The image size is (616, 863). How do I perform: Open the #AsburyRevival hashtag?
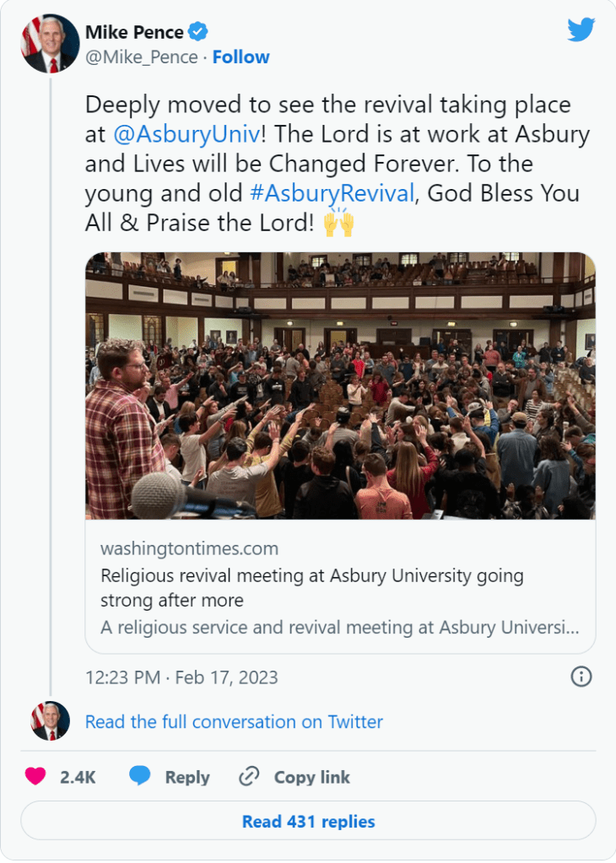[x=332, y=193]
